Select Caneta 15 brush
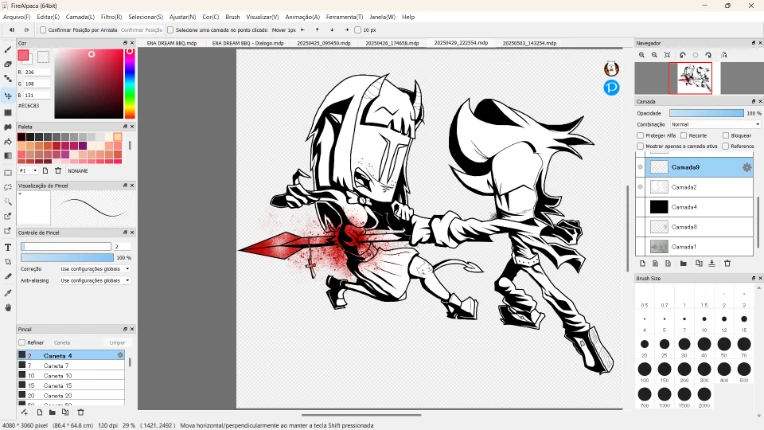 point(71,385)
